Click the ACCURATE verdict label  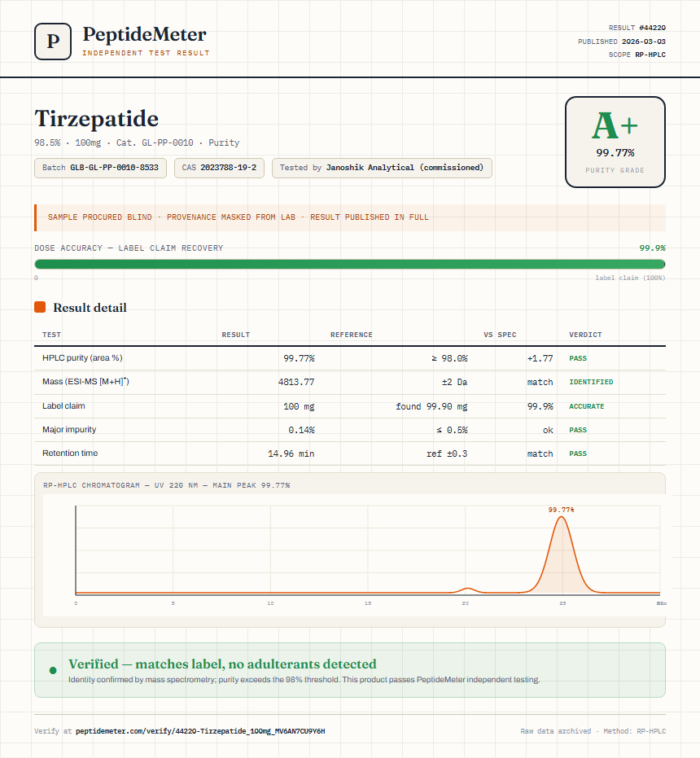click(x=586, y=406)
